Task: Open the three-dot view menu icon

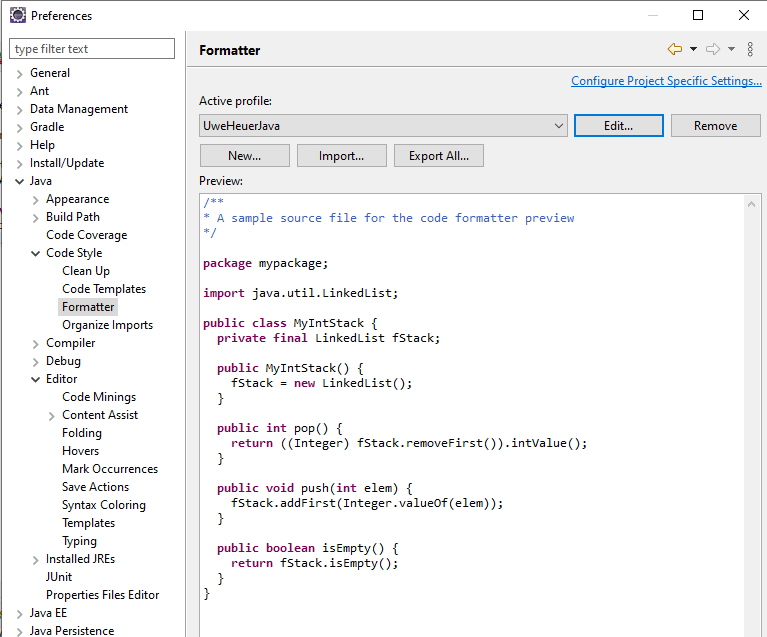Action: pos(750,49)
